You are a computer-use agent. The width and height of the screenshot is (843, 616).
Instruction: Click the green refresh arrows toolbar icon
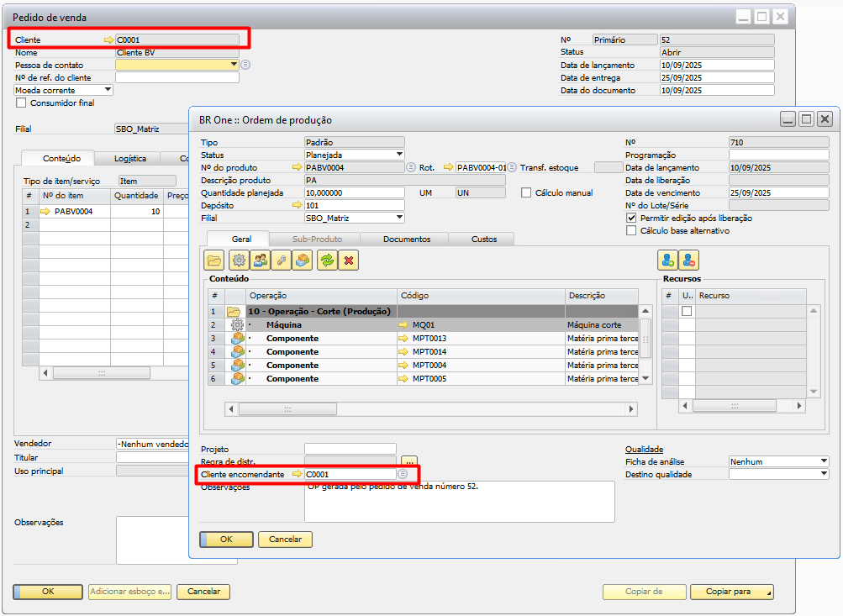tap(326, 261)
